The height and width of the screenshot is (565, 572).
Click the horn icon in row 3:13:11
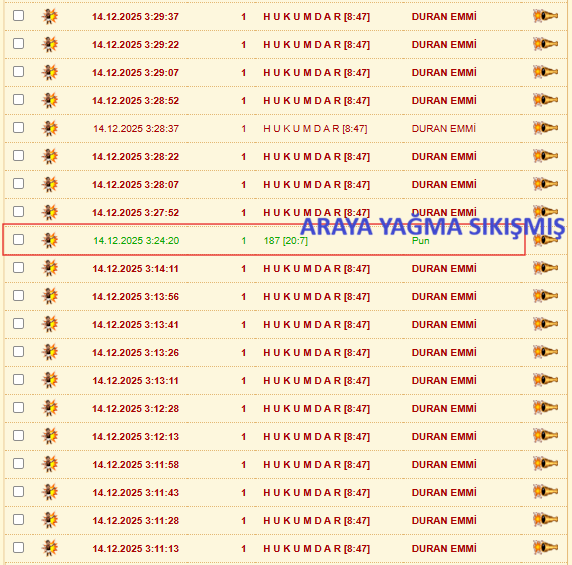click(x=545, y=380)
